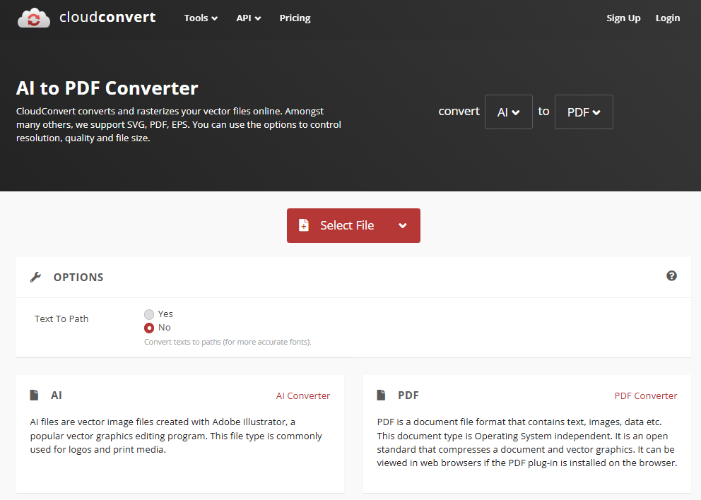Viewport: 701px width, 500px height.
Task: Open the PDF target format dropdown
Action: point(583,112)
